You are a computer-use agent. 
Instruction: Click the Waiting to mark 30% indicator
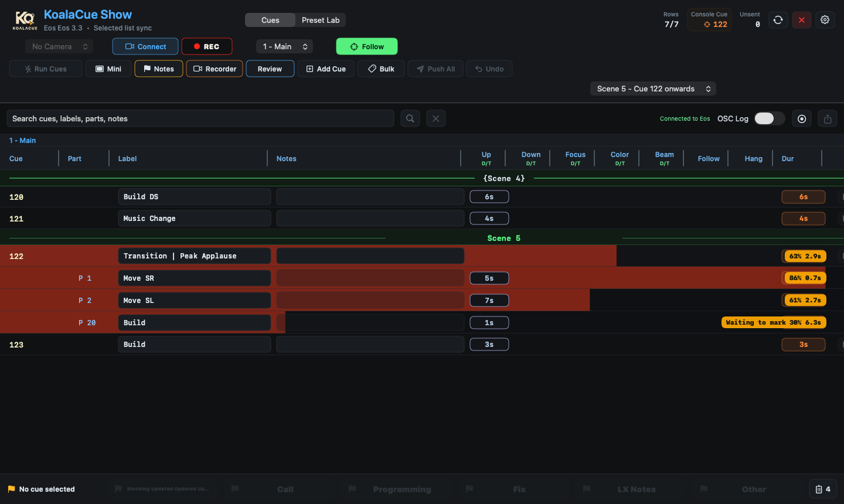[773, 322]
